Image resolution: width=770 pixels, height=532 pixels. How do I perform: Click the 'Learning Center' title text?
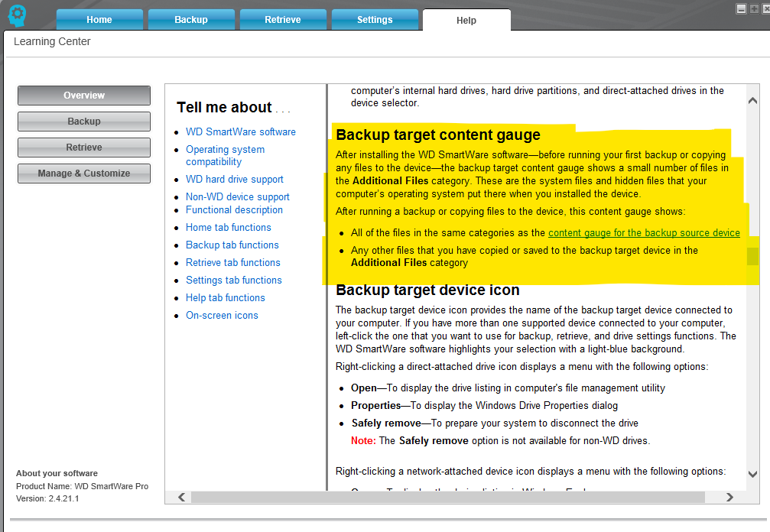click(x=52, y=42)
